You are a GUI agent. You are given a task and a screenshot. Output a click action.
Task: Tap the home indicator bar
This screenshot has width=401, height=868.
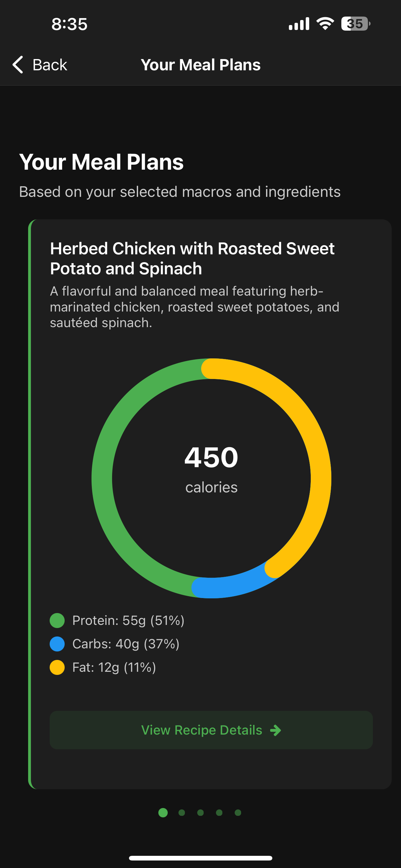pos(200,858)
